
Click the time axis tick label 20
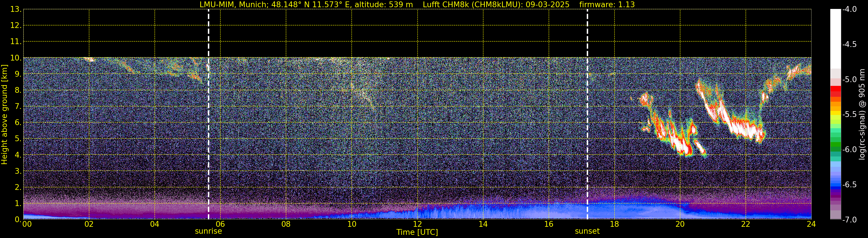click(680, 224)
